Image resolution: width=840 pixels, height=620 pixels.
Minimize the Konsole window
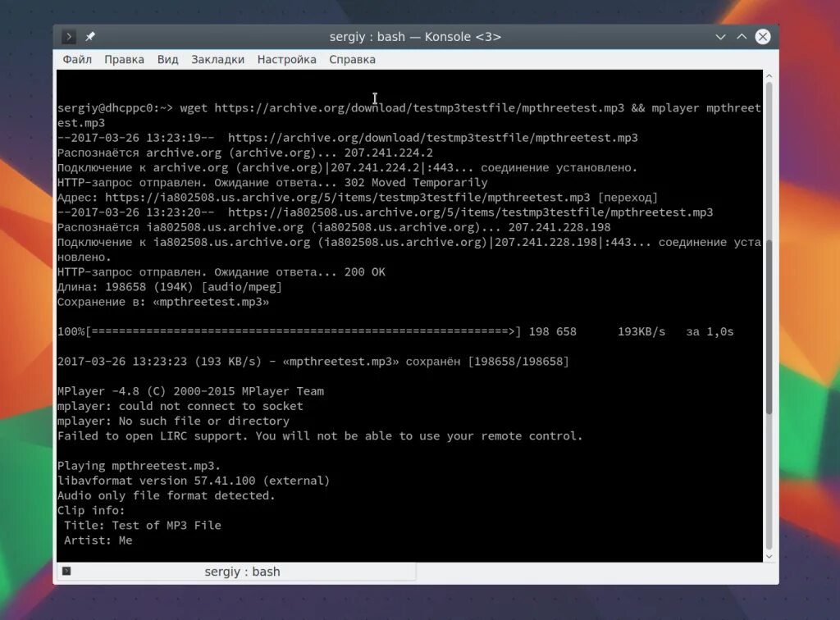click(720, 36)
